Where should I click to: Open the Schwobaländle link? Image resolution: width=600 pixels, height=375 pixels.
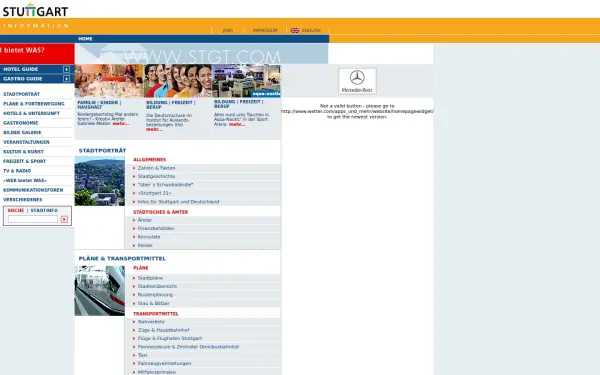click(x=165, y=185)
